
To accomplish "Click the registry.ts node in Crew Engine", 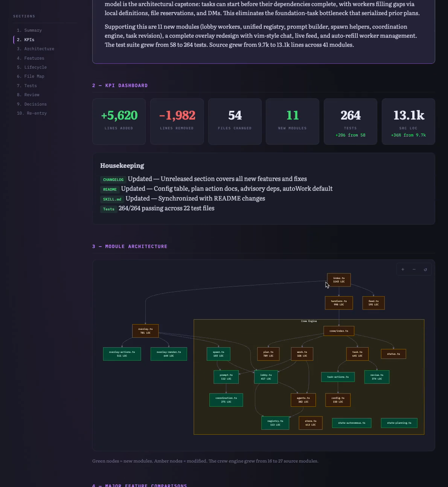I will click(275, 423).
